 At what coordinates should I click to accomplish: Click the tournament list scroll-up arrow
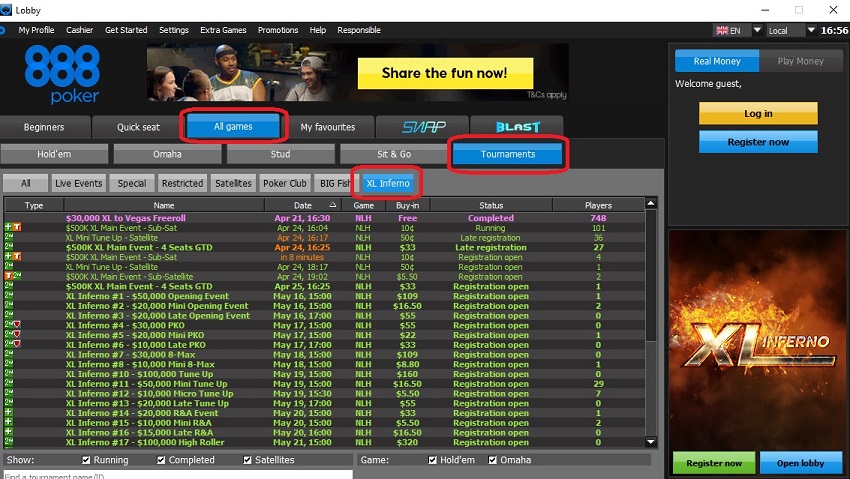[x=651, y=204]
